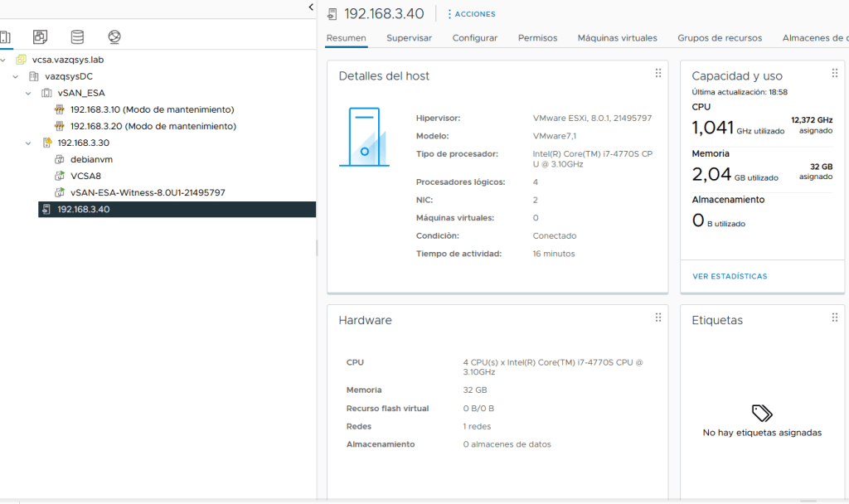This screenshot has height=504, width=849.
Task: Click drag handle on Capacidad y uso card
Action: 835,74
